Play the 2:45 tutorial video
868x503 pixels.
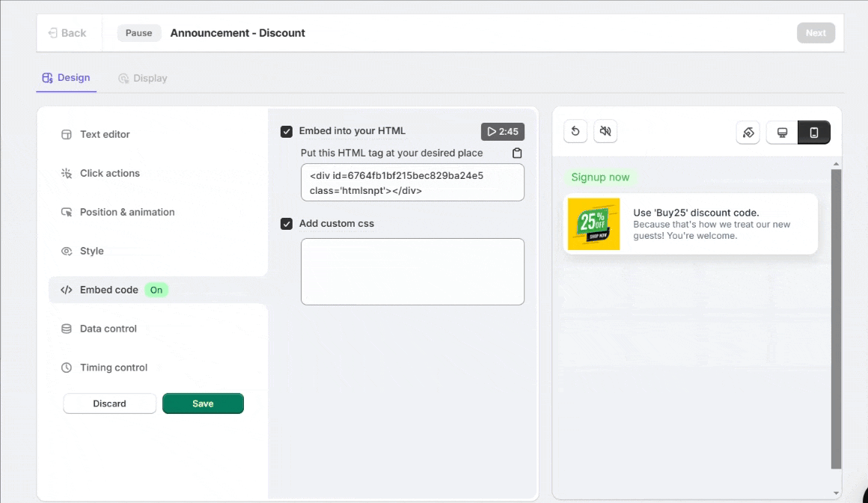(x=502, y=132)
